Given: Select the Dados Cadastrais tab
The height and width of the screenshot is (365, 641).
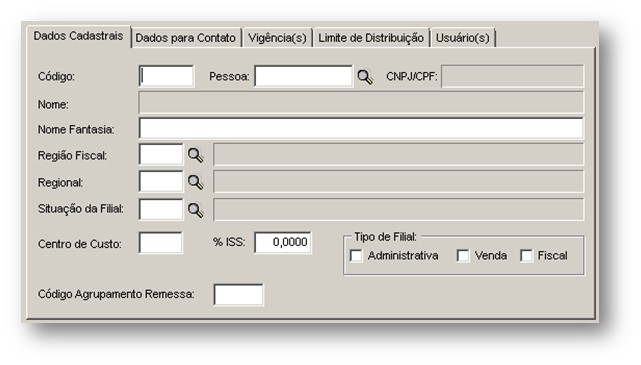Looking at the screenshot, I should (x=78, y=36).
